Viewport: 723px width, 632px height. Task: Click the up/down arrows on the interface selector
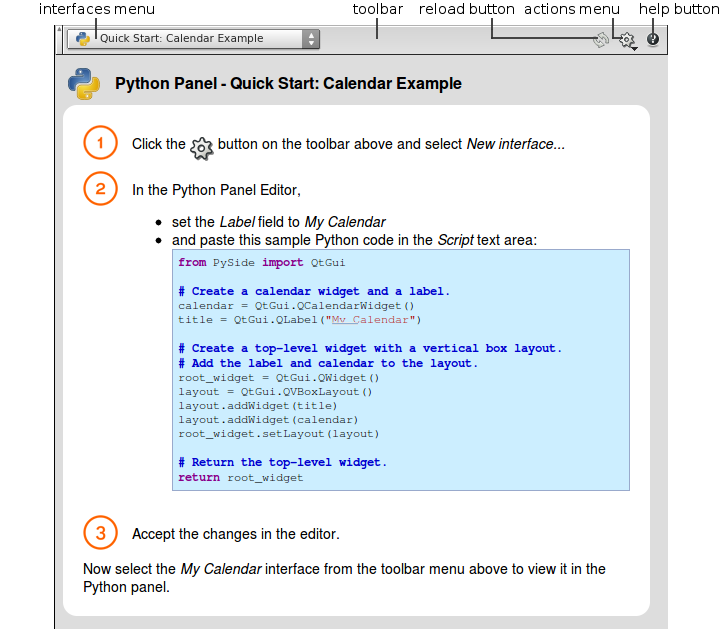(311, 39)
